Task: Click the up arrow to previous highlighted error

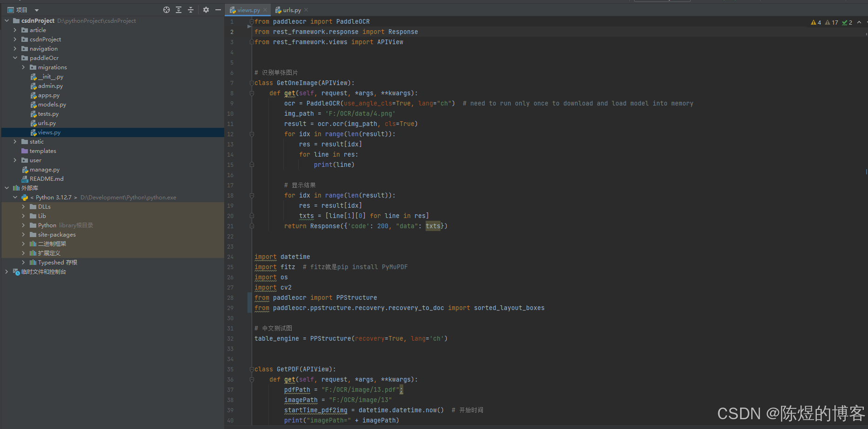Action: click(859, 22)
